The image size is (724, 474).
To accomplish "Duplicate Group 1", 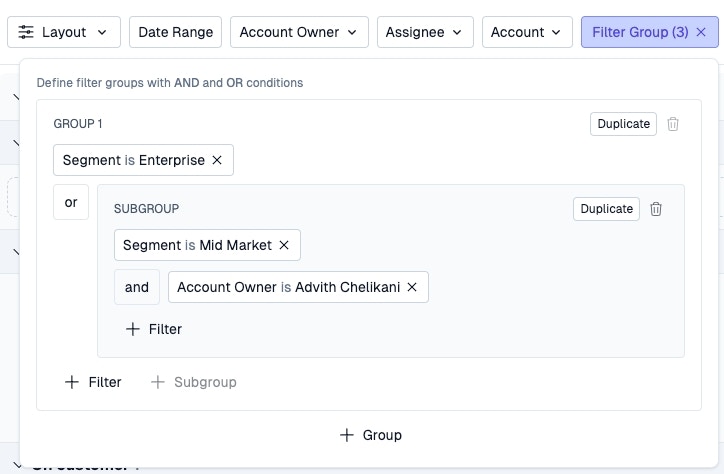I will tap(623, 124).
